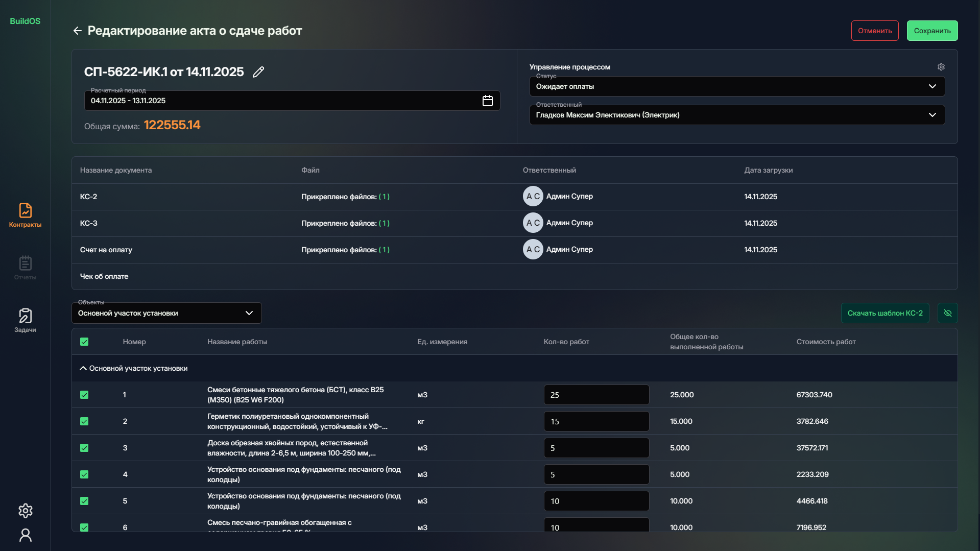The height and width of the screenshot is (551, 980).
Task: Uncheck the select-all checkbox in table header
Action: tap(84, 342)
